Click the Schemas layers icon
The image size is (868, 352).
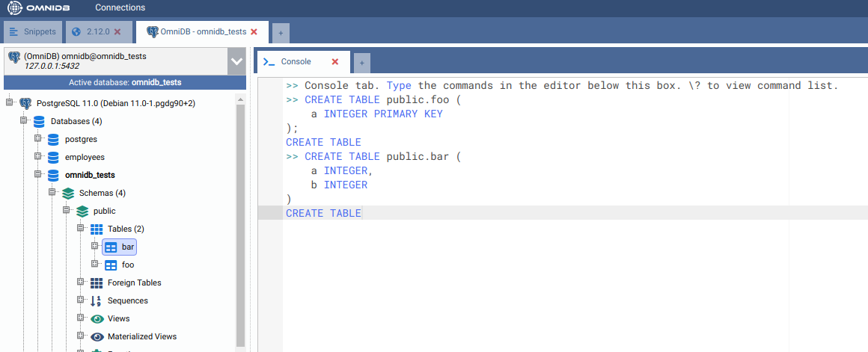(67, 193)
